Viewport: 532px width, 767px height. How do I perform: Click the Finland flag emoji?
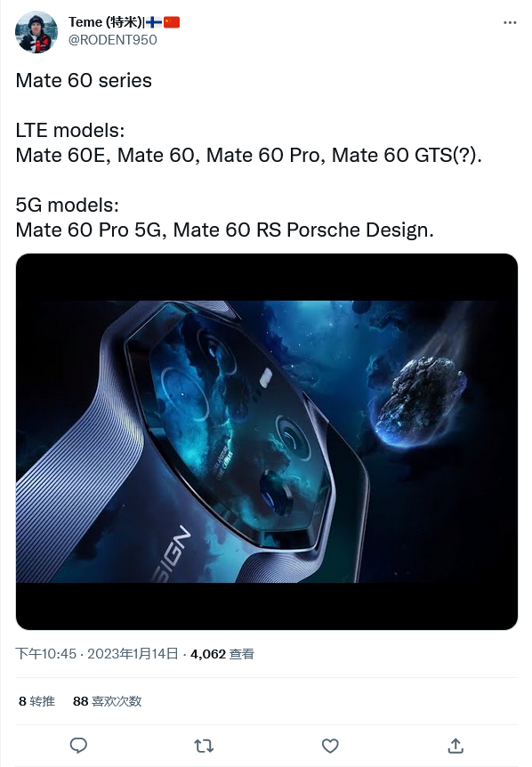(x=154, y=22)
